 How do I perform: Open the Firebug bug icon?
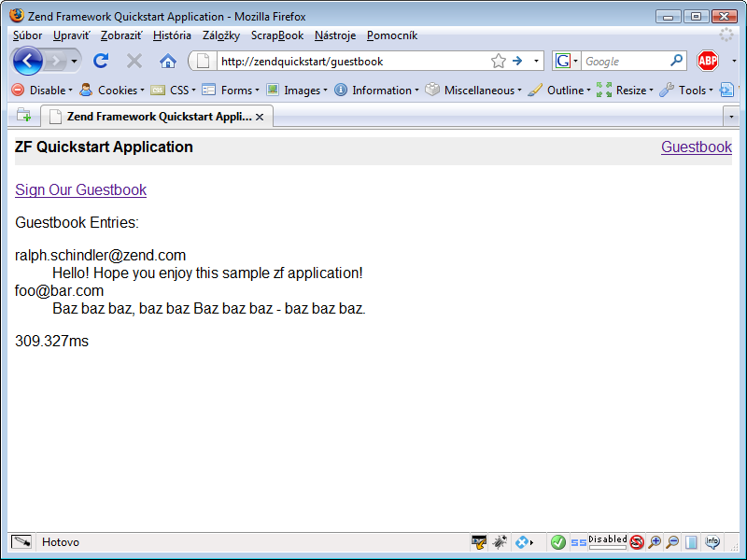[500, 542]
